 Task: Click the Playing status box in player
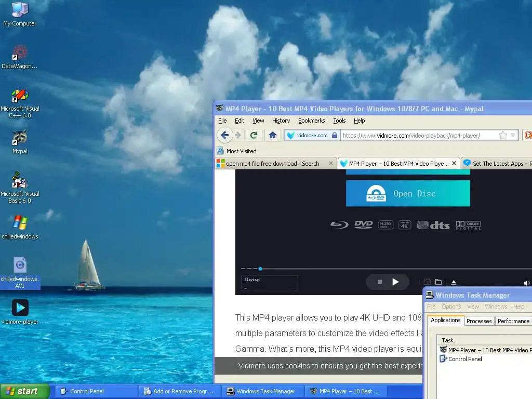[x=270, y=283]
